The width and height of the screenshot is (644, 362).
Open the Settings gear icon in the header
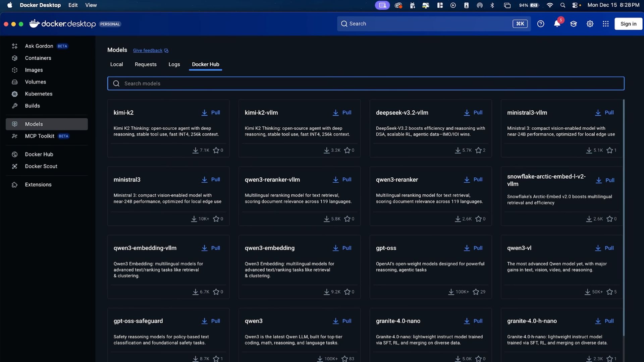click(x=590, y=24)
